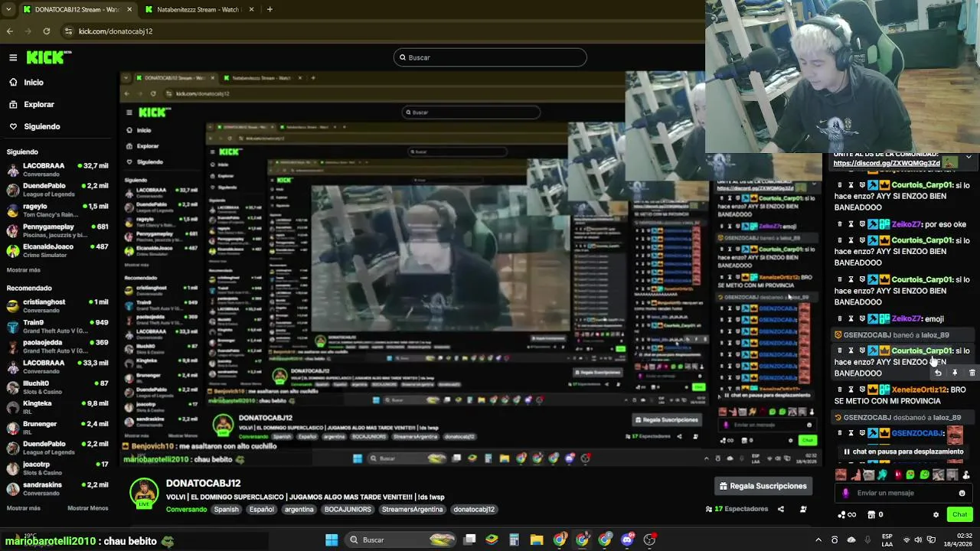Expand Mostrar más under Siguiendo list

[23, 270]
